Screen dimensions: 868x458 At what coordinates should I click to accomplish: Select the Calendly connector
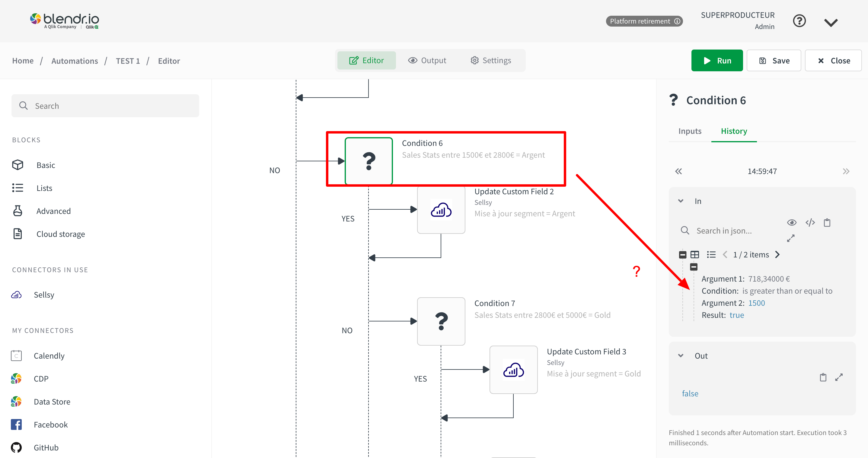click(x=49, y=356)
